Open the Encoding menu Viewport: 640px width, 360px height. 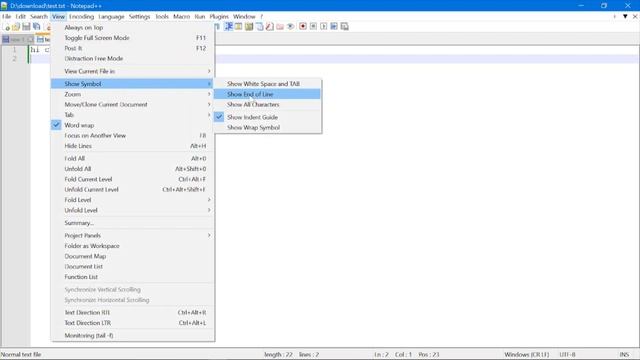(x=81, y=16)
